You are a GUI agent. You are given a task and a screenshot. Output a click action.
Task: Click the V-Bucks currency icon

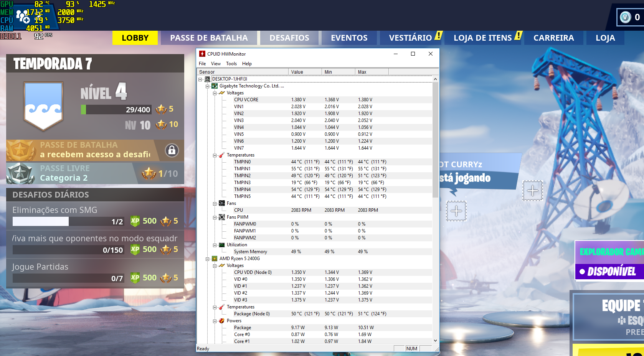[x=626, y=17]
